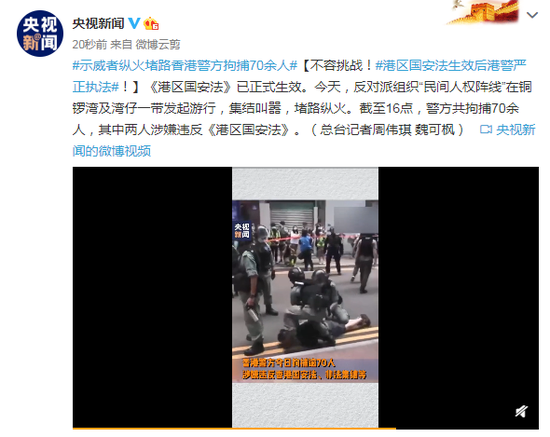Click the CCTV logo watermark in video
The width and height of the screenshot is (550, 437).
(x=242, y=230)
